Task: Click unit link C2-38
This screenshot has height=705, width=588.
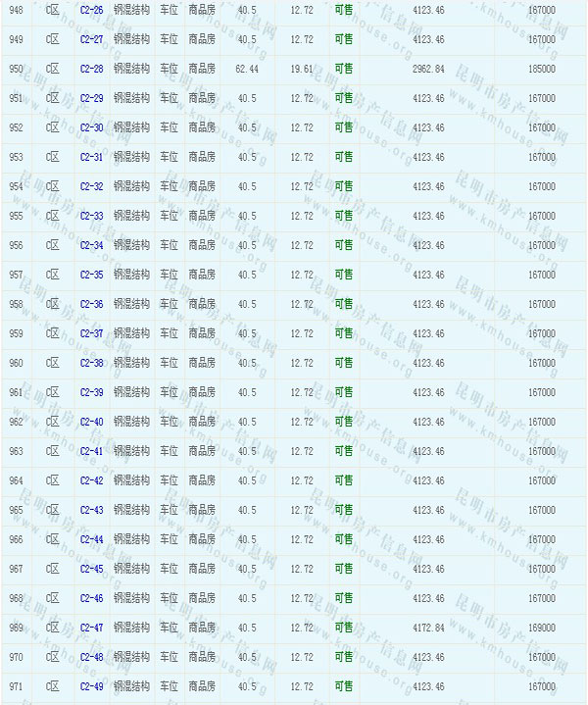Action: [x=91, y=363]
